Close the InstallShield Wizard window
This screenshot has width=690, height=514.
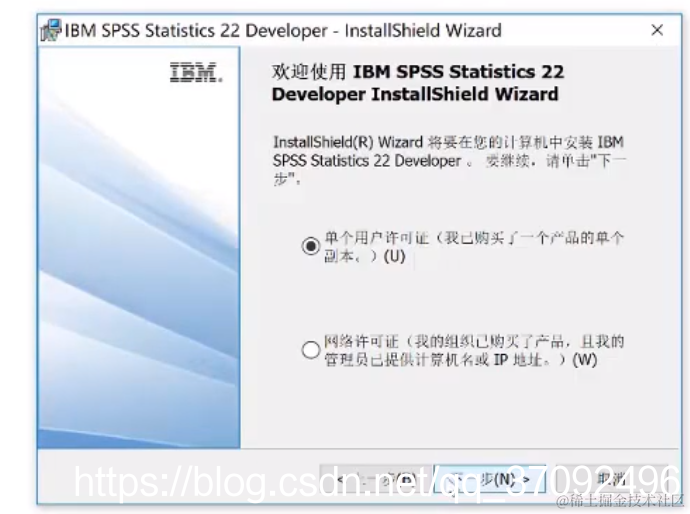coord(657,30)
